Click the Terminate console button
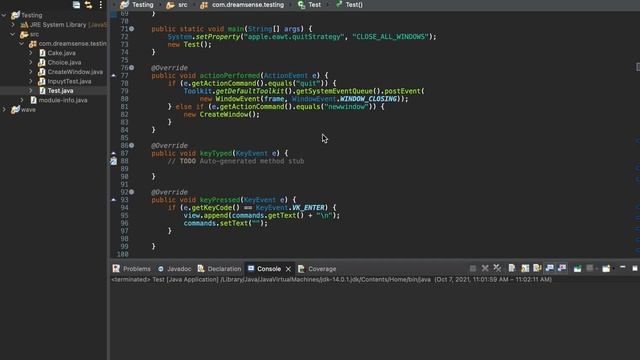The image size is (640, 360). 473,268
